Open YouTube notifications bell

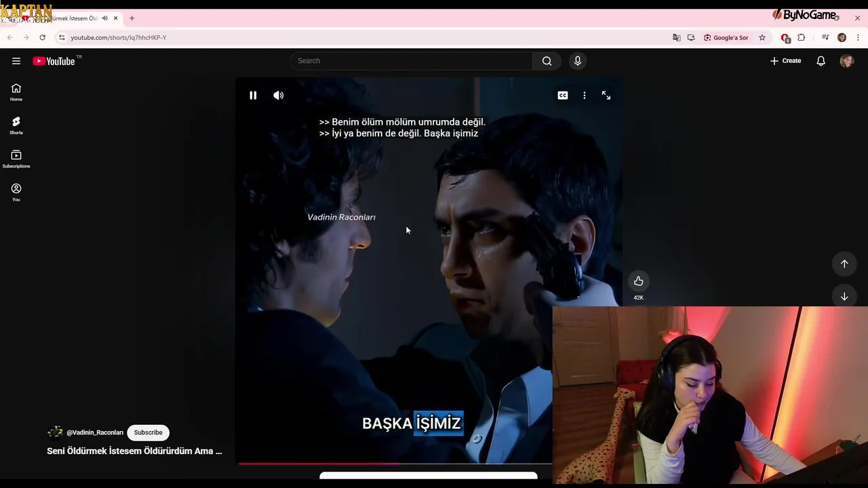pyautogui.click(x=821, y=61)
